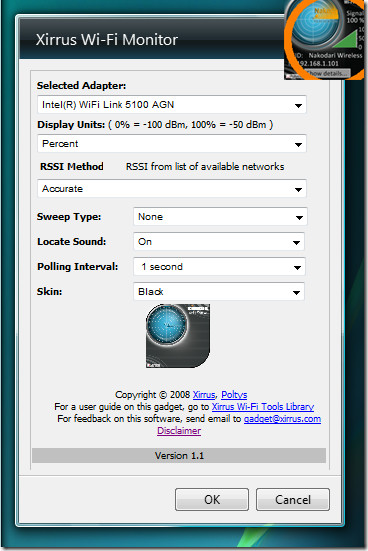Open the Sweep Type dropdown
Viewport: 368px width, 551px height.
tap(220, 217)
